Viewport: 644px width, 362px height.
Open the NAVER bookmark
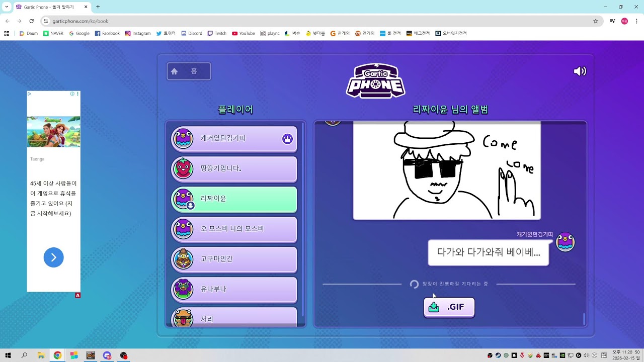[x=53, y=34]
